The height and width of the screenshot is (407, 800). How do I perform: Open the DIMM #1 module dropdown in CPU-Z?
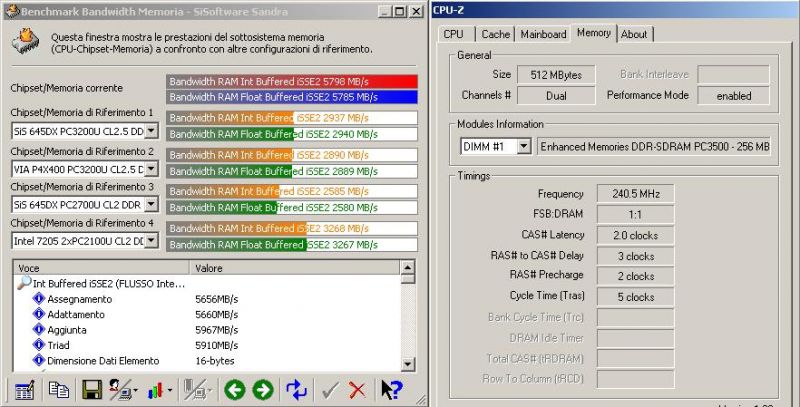523,147
